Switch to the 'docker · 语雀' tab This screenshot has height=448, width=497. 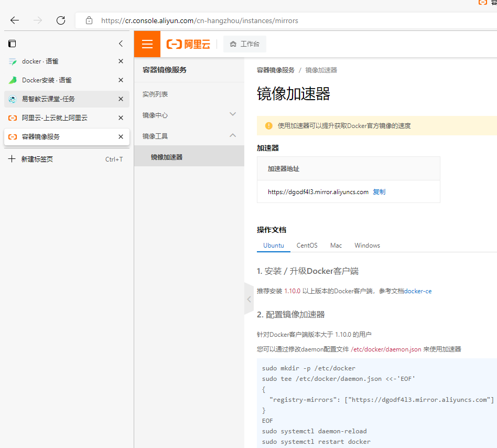point(67,61)
